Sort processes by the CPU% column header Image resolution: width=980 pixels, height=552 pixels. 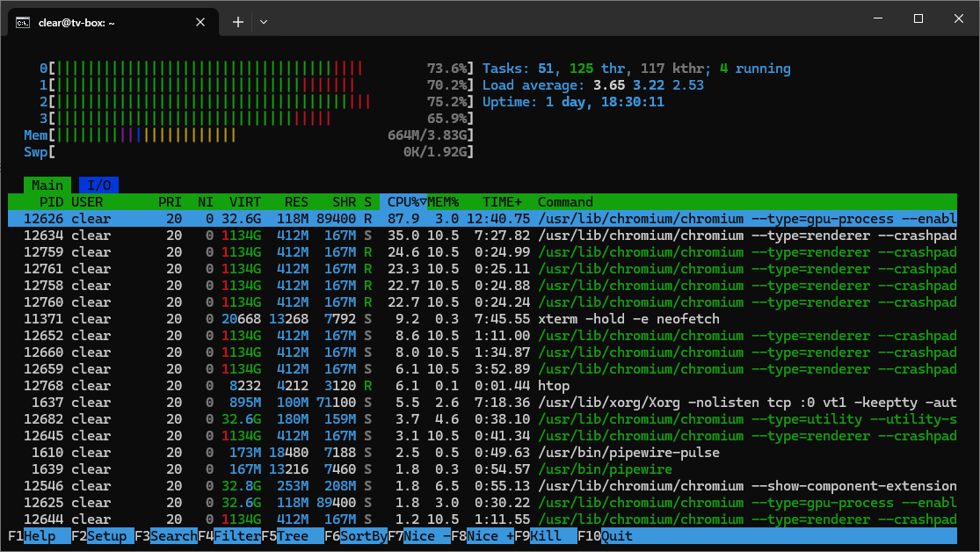[x=403, y=202]
